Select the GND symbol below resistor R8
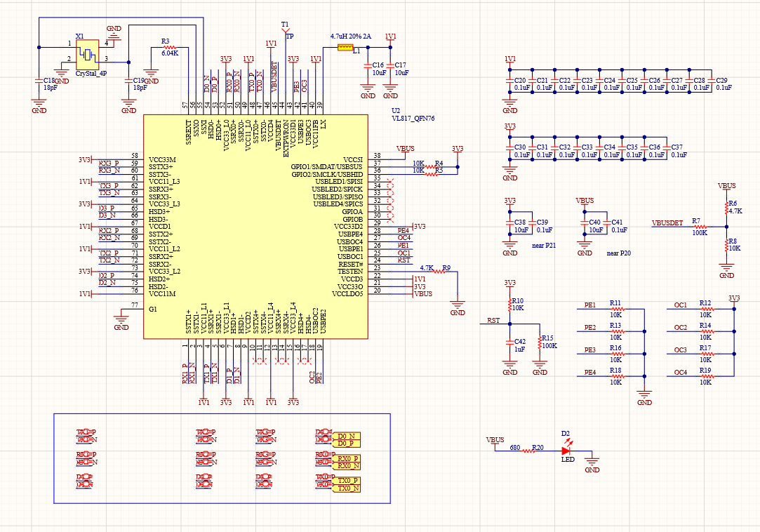 click(x=727, y=267)
